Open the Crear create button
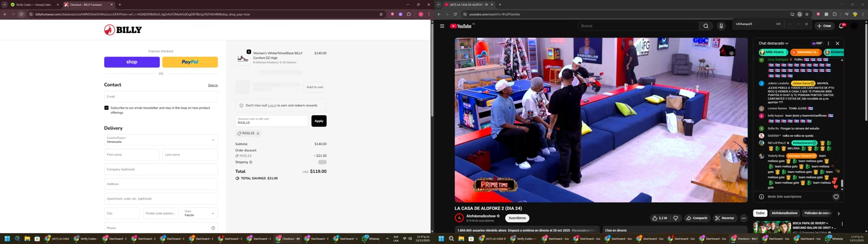 tap(824, 26)
